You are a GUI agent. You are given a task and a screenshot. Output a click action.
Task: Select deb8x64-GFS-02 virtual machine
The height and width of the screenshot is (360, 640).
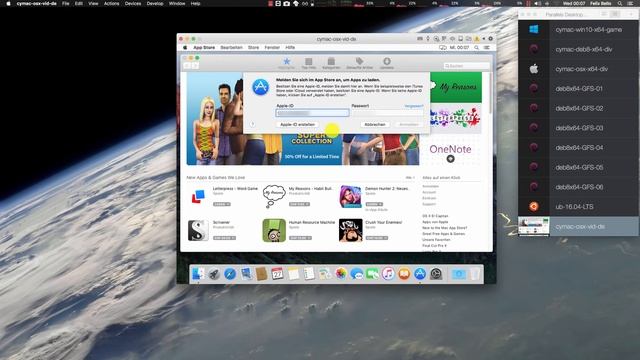[578, 108]
